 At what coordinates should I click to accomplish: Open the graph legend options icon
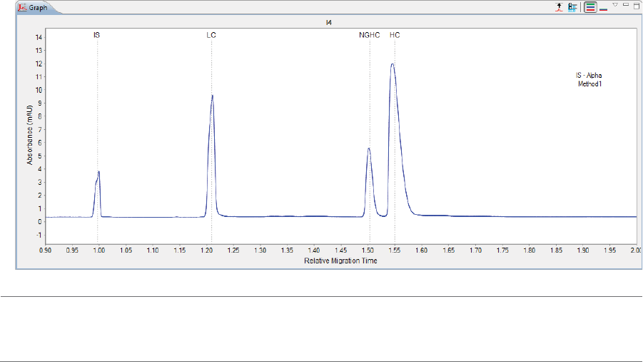572,7
